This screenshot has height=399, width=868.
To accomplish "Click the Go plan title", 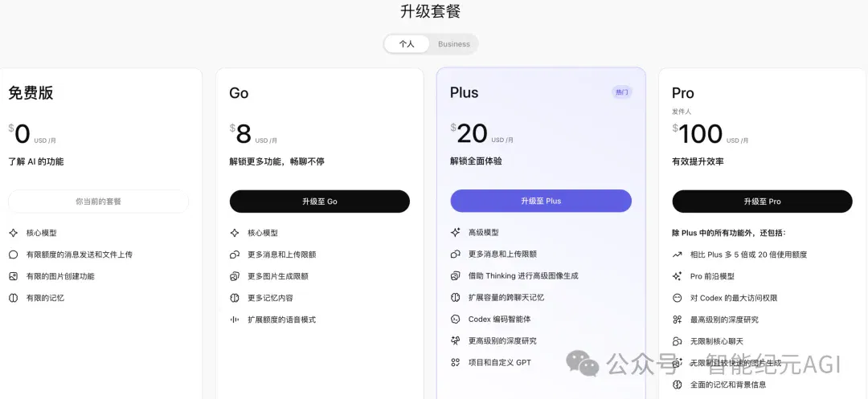I will click(240, 93).
